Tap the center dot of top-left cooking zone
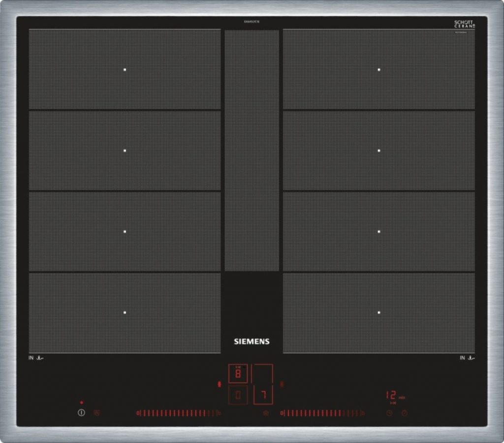The width and height of the screenshot is (504, 443). (125, 70)
